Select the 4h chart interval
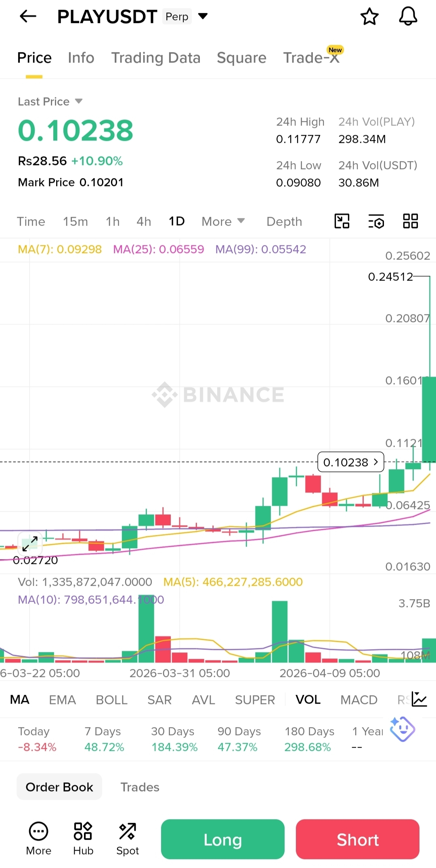Screen dimensions: 436x868 pos(144,221)
